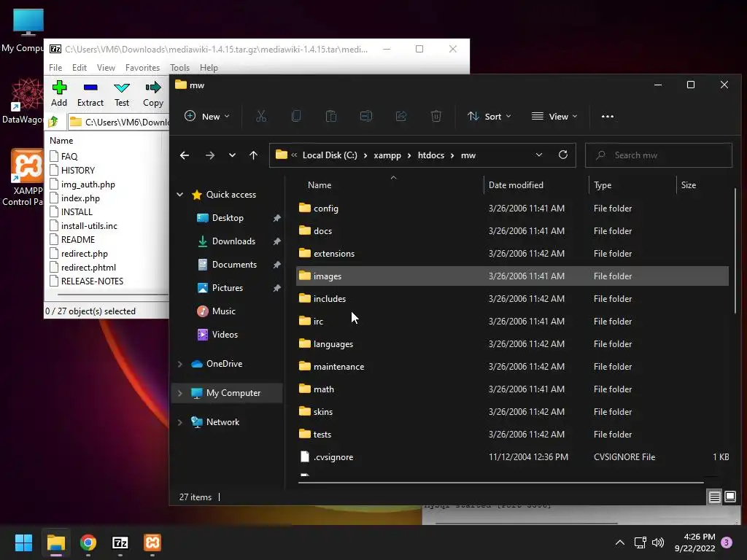Go up one folder in 7-Zip address bar
747x560 pixels.
pyautogui.click(x=53, y=122)
